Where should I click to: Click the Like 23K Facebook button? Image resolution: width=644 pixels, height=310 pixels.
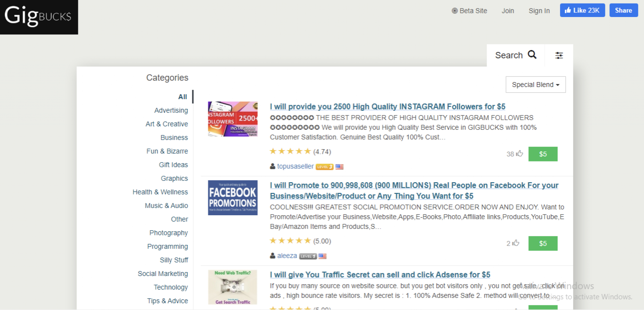click(x=582, y=10)
